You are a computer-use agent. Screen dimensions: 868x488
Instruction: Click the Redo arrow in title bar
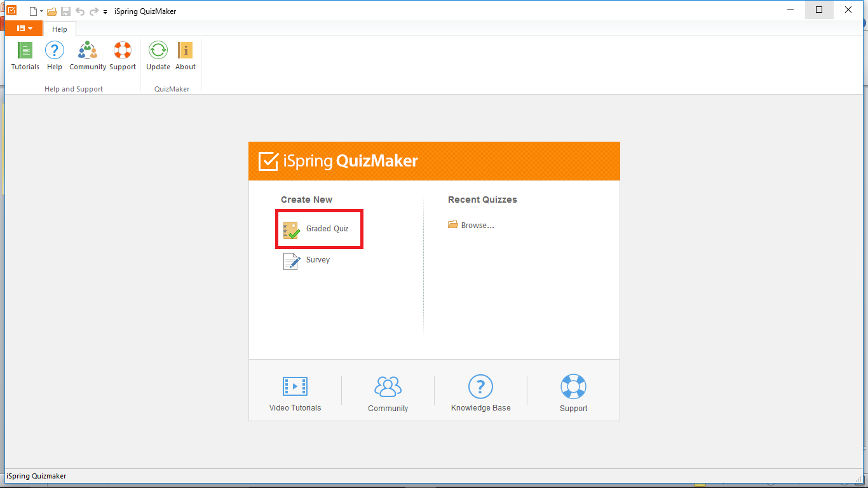[x=94, y=11]
